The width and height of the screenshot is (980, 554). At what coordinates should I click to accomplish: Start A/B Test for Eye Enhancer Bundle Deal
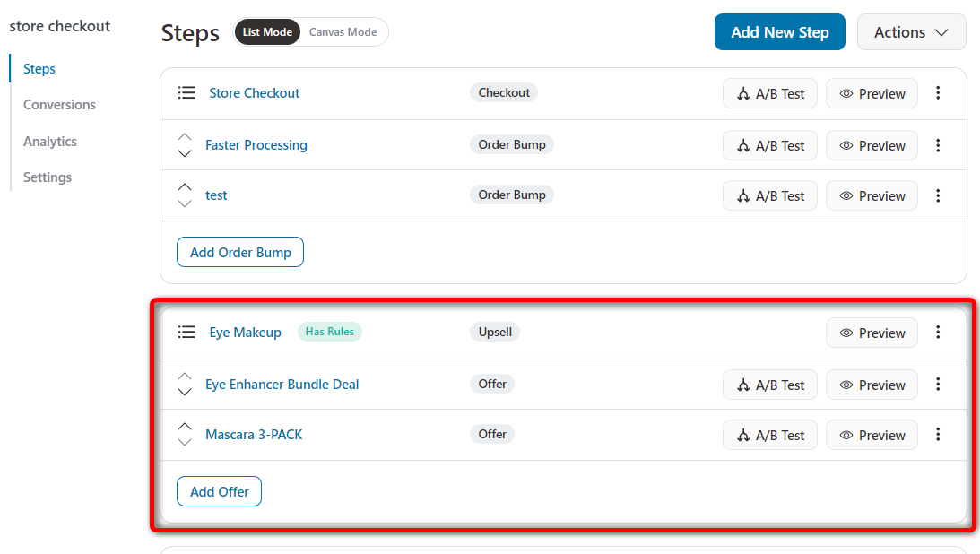tap(770, 385)
